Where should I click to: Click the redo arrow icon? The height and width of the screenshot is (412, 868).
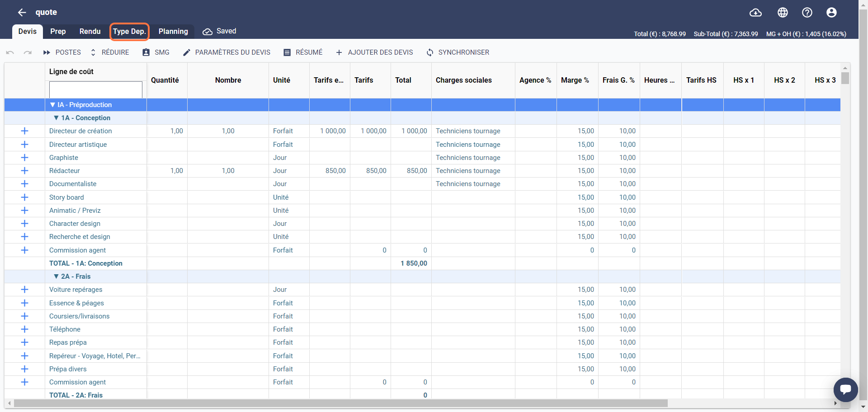coord(28,52)
